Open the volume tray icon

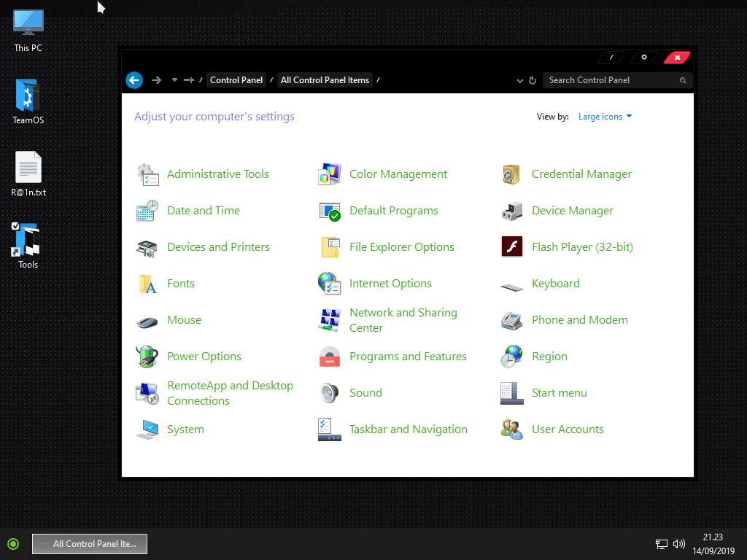[x=679, y=544]
